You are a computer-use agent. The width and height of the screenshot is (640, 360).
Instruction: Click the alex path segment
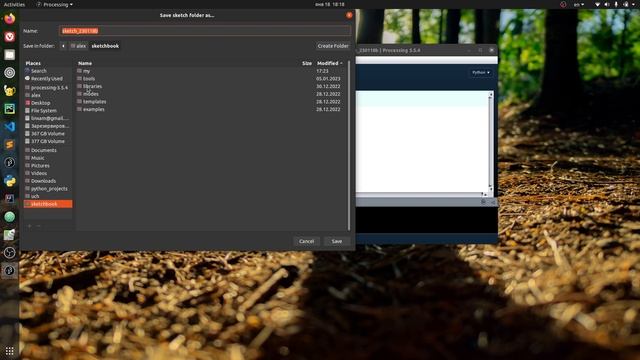coord(78,46)
